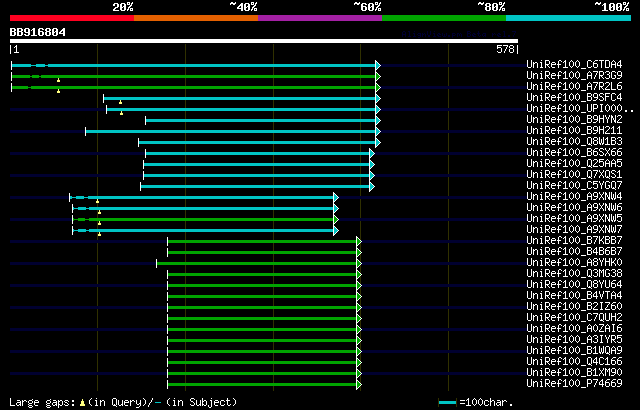
Task: Pick the UniRef100_A8YHK0 label
Action: [574, 262]
